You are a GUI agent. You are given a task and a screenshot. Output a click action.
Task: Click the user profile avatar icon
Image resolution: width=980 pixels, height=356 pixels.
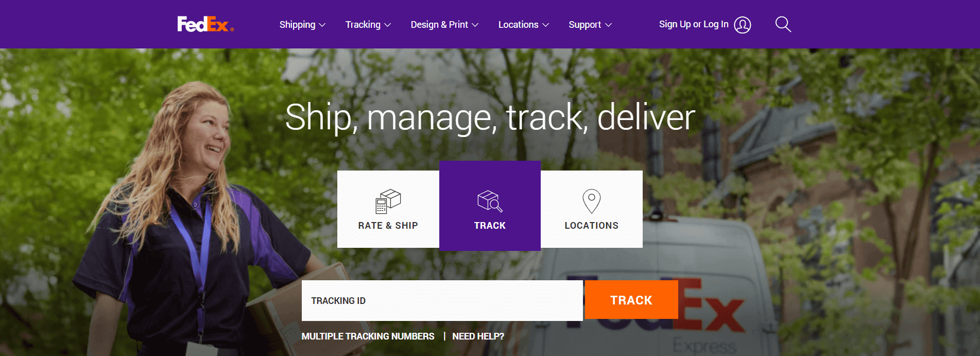(x=742, y=25)
